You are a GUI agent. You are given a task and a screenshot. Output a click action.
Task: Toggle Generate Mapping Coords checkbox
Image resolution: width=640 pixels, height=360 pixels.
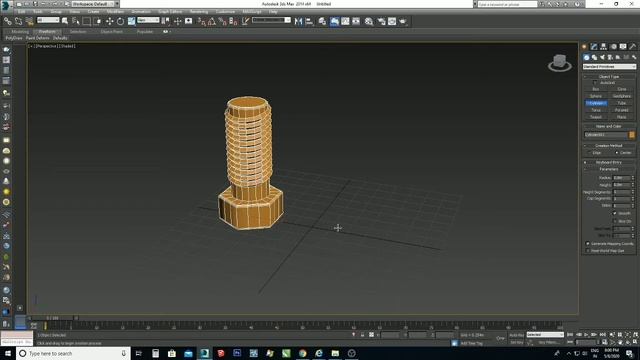pyautogui.click(x=588, y=244)
